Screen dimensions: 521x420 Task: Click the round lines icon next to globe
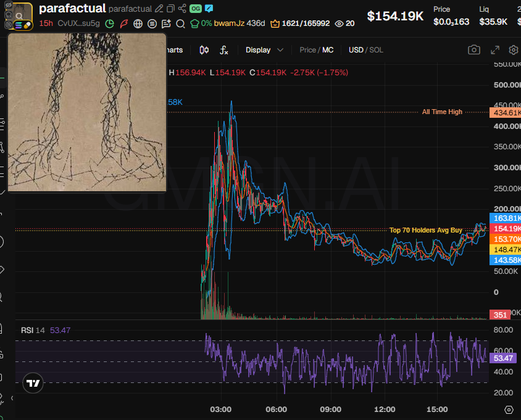point(152,23)
